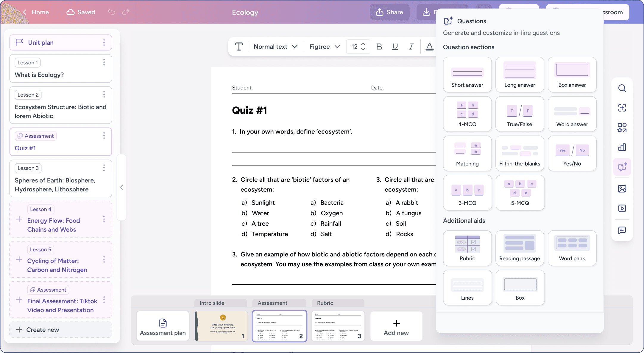644x353 pixels.
Task: Click the Share button
Action: (x=389, y=12)
